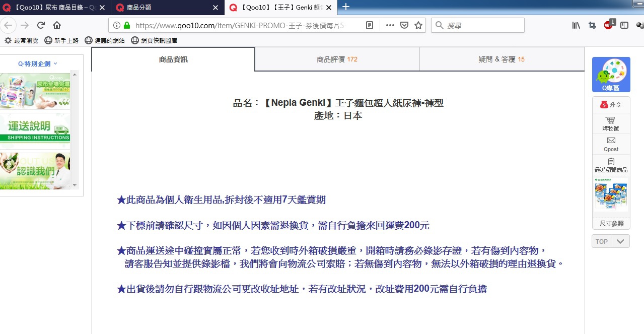This screenshot has width=644, height=334.
Task: Reload the current page
Action: point(41,25)
